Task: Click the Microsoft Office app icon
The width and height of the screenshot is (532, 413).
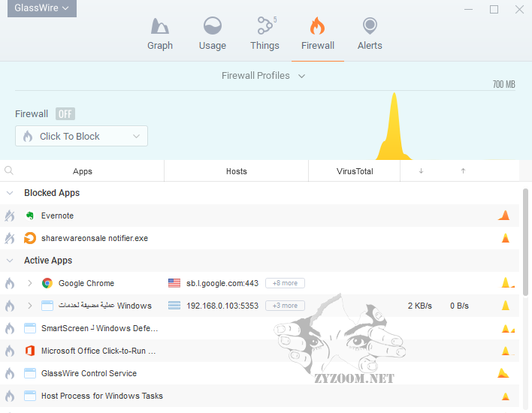Action: pos(30,351)
